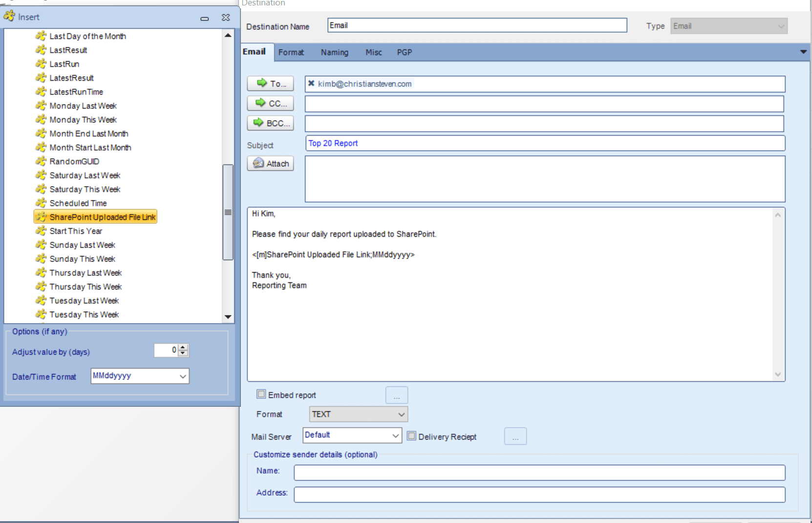Click the icon next to LastRun
812x523 pixels.
(41, 63)
